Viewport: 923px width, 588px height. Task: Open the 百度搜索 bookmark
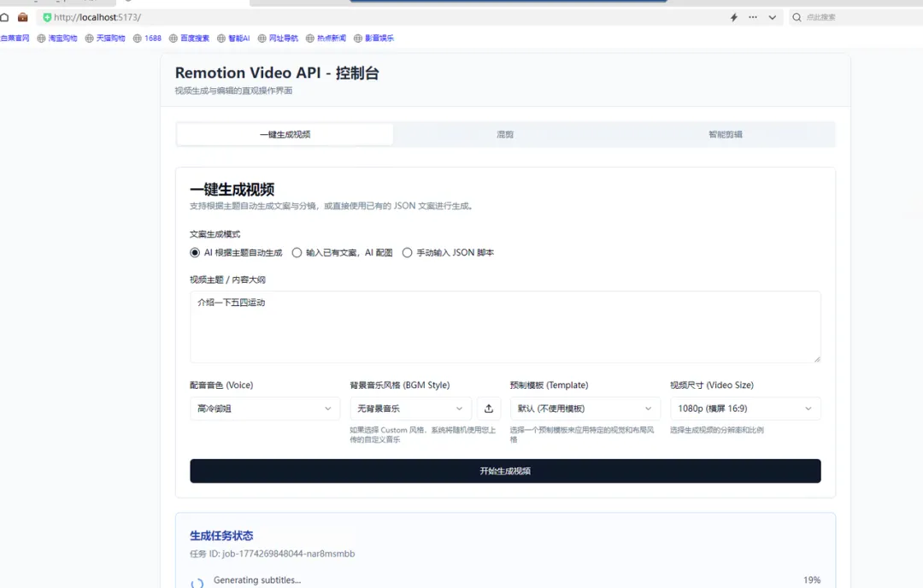point(189,38)
